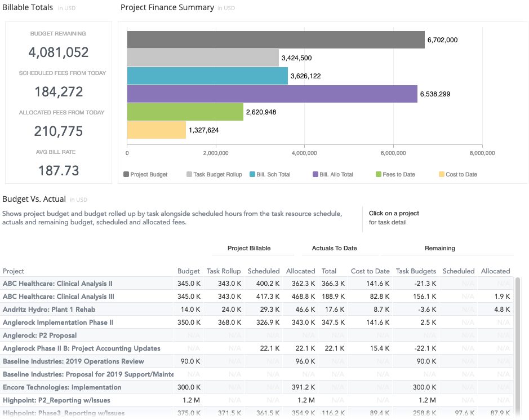Sort by the Project column header
529x420 pixels.
(14, 271)
